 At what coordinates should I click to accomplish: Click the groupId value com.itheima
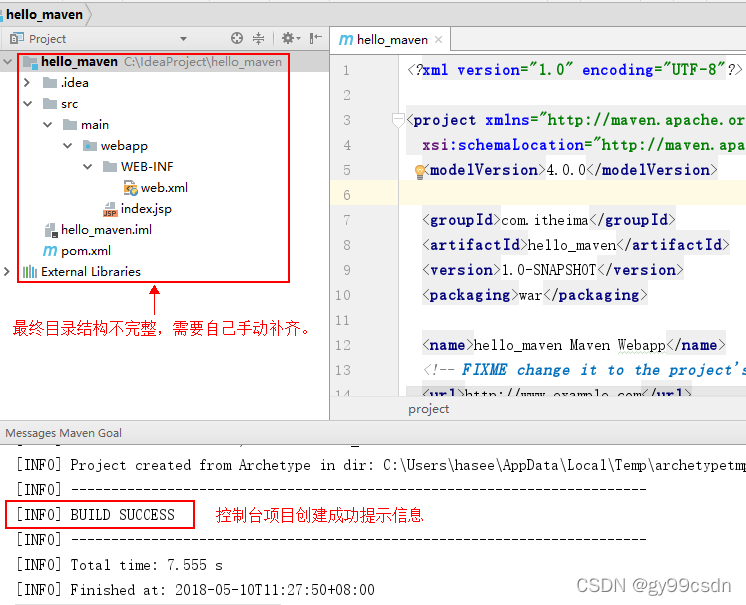[x=544, y=220]
